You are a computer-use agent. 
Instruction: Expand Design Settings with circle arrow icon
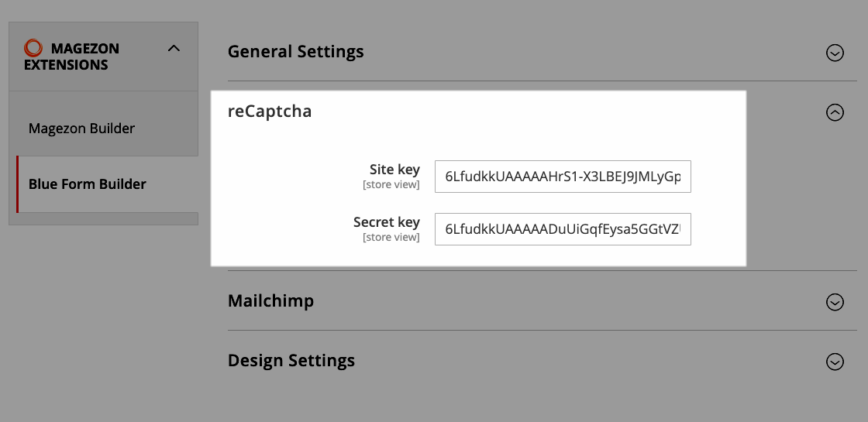(x=835, y=362)
